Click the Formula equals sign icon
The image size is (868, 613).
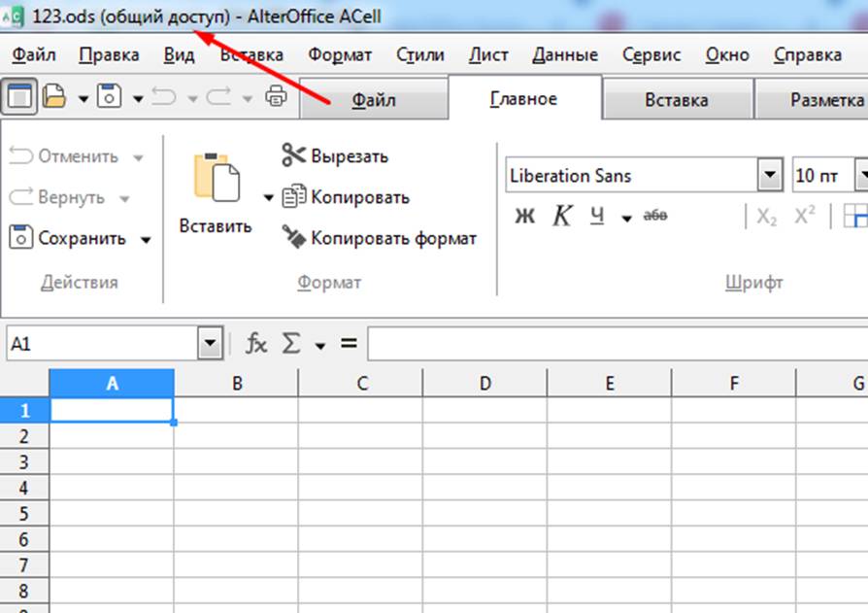[349, 343]
